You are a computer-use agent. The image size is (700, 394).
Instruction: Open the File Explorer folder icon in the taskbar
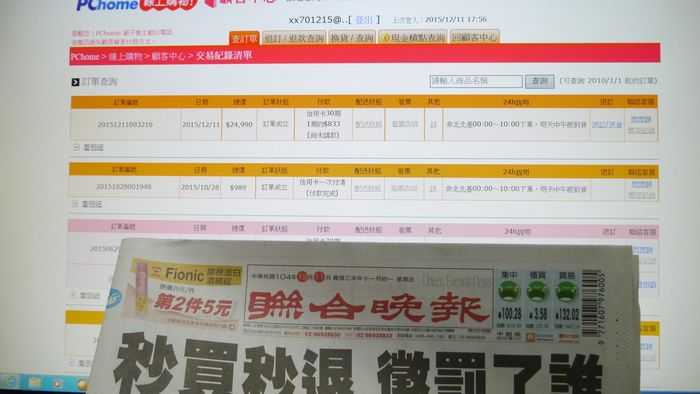(x=35, y=382)
